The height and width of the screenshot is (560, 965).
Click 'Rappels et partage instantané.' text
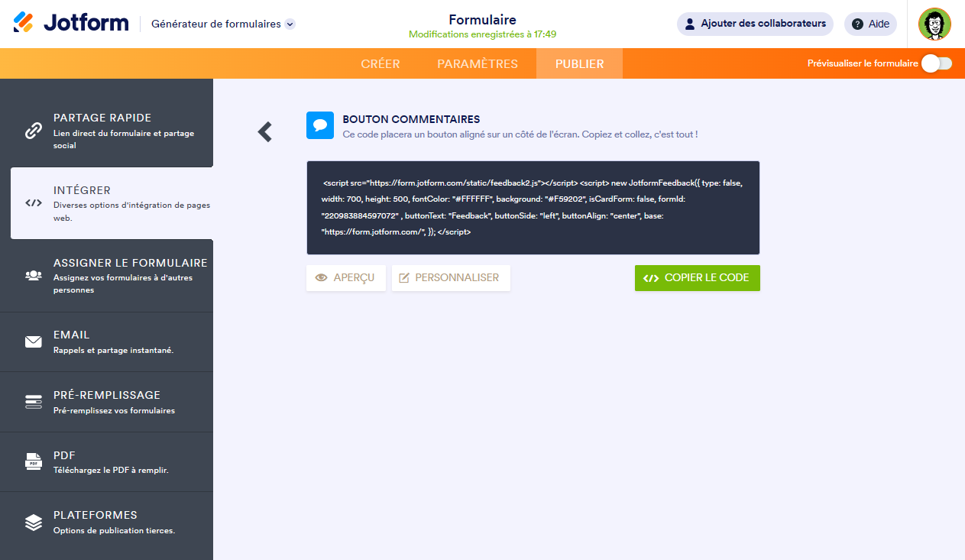[114, 351]
